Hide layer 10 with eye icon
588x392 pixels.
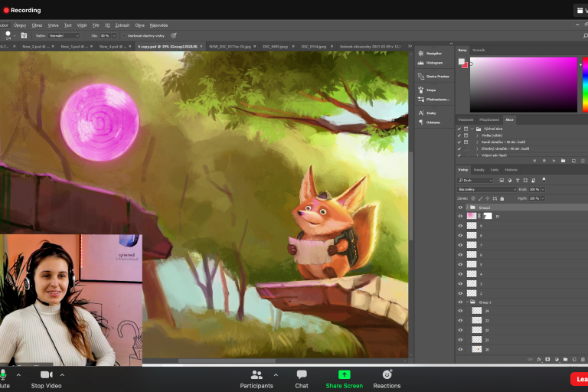coord(460,216)
